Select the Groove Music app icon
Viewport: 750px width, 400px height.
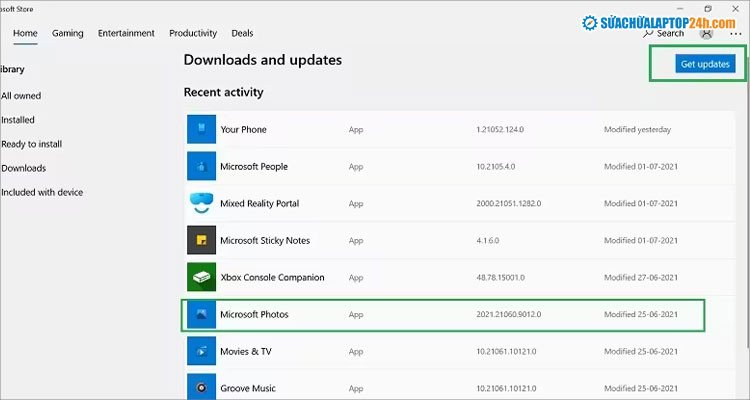click(201, 388)
